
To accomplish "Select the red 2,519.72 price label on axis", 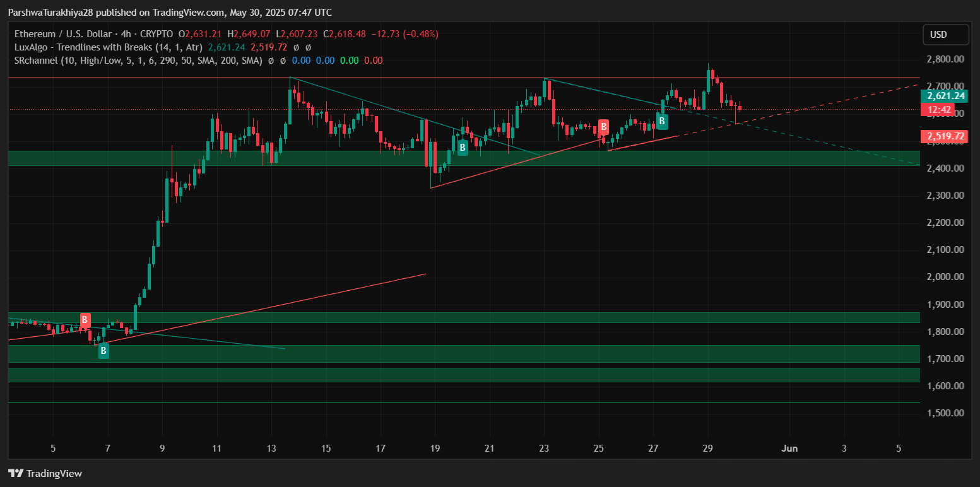I will point(943,136).
